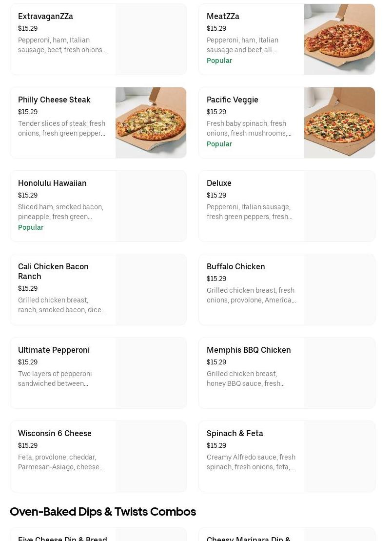Open the ExtravaganZZa menu item

[x=98, y=39]
